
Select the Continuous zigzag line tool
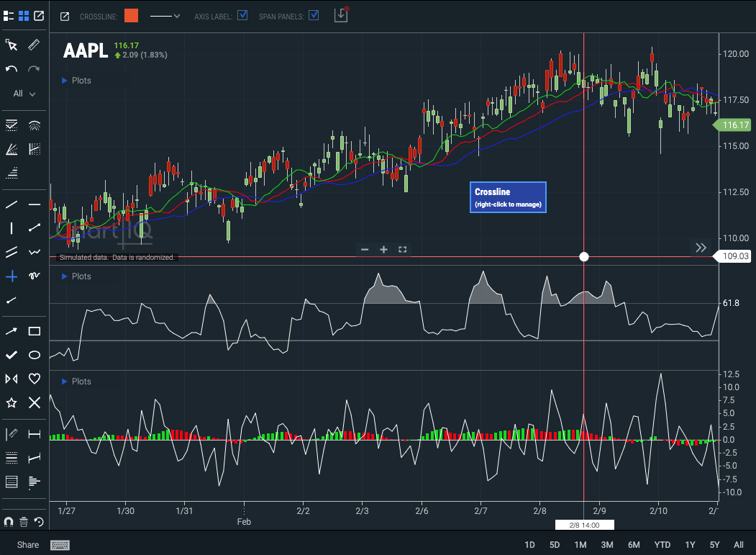click(35, 252)
